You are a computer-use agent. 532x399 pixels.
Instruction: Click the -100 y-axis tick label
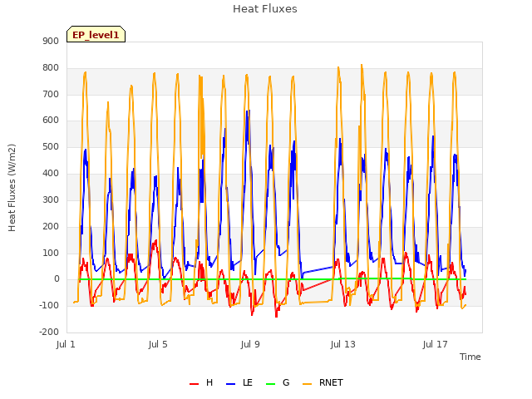(x=50, y=305)
